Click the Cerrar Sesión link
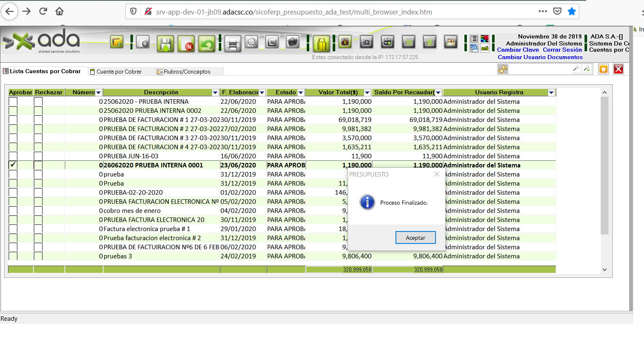The height and width of the screenshot is (346, 644). click(562, 50)
